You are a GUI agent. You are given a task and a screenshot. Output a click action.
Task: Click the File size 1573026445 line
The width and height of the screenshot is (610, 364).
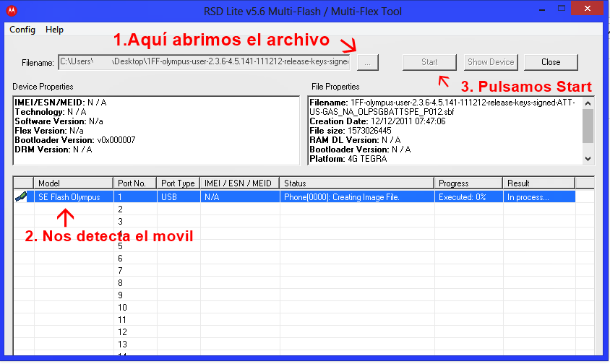(350, 131)
